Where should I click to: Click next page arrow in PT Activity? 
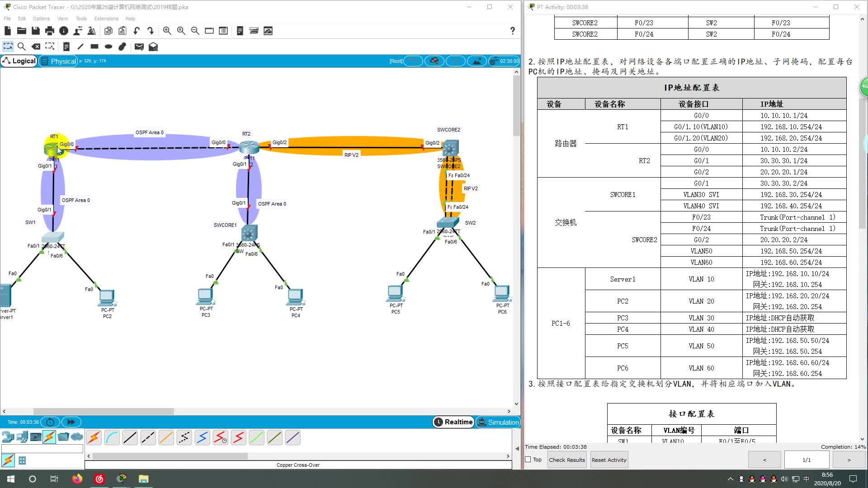point(849,460)
